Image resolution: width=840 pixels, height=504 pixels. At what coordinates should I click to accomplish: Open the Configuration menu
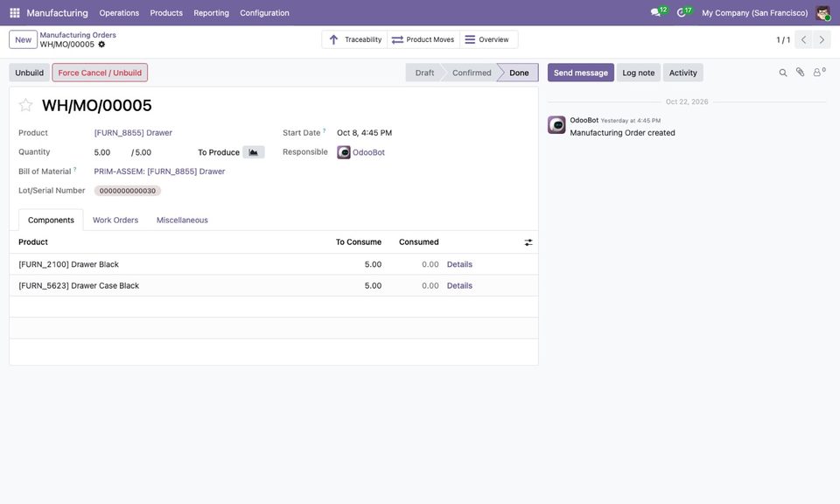[264, 13]
